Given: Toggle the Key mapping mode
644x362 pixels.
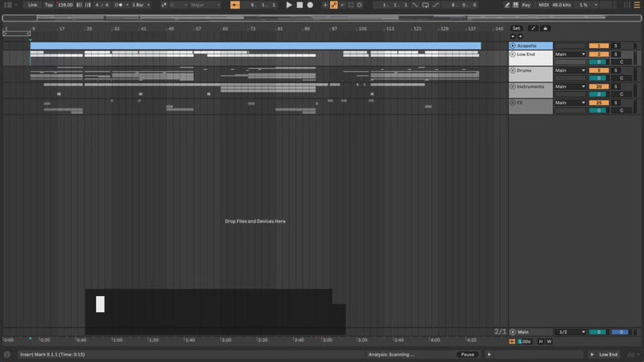Looking at the screenshot, I should [526, 5].
